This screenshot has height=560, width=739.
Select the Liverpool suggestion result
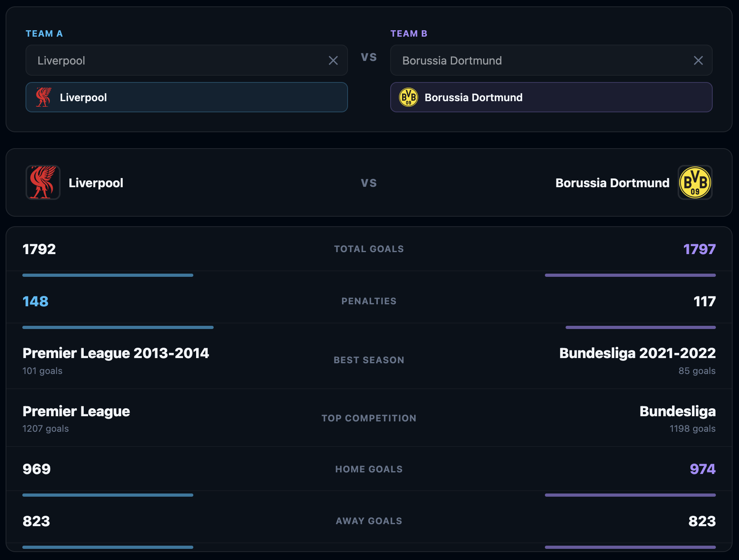click(x=187, y=97)
